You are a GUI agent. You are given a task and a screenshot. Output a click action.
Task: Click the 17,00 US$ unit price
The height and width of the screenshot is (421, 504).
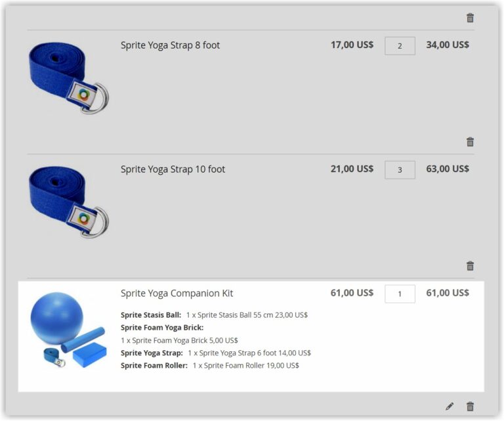(x=352, y=45)
